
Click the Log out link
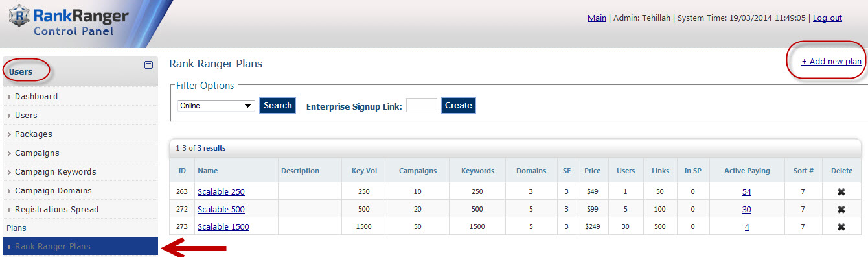click(x=827, y=18)
